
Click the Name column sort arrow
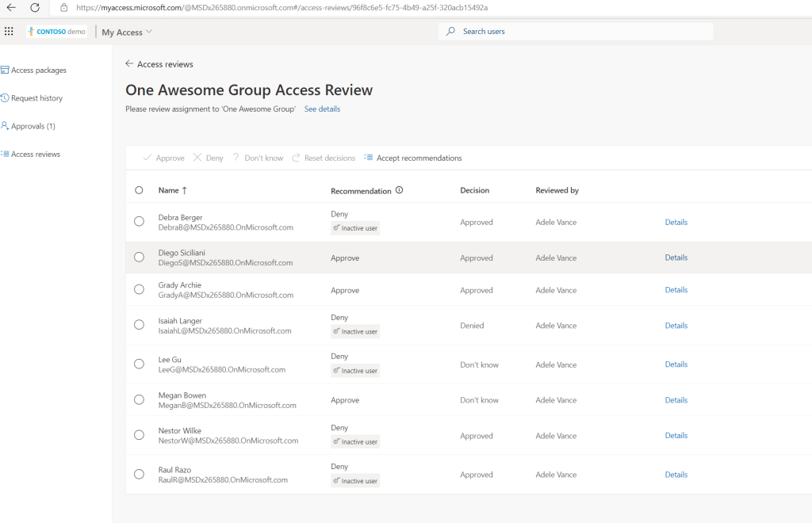[185, 190]
